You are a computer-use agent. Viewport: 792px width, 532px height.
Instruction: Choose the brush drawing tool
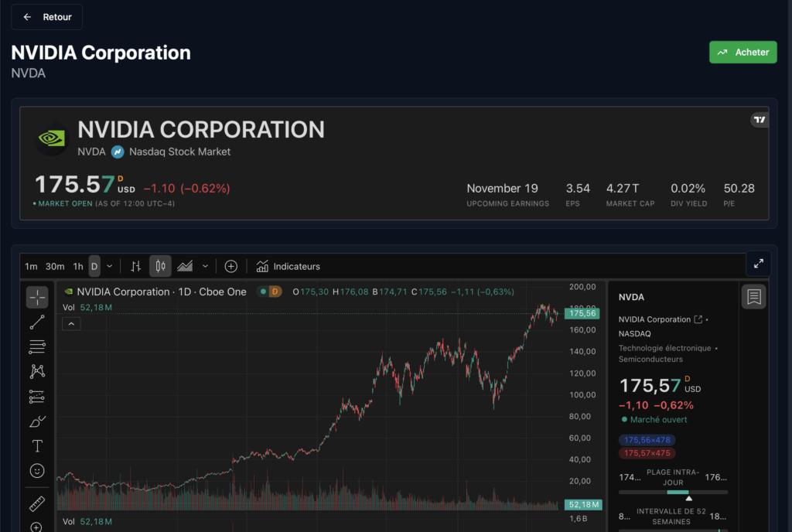[x=37, y=421]
